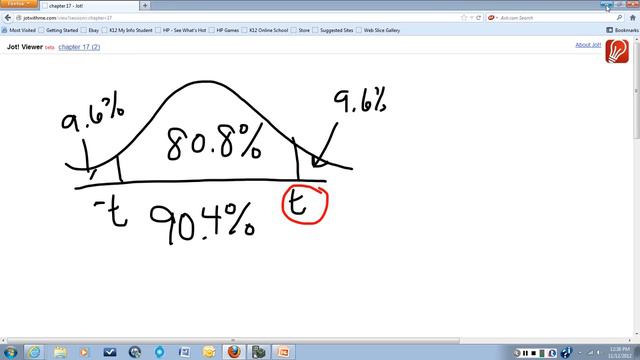Open the HP Games bookmark

(224, 30)
